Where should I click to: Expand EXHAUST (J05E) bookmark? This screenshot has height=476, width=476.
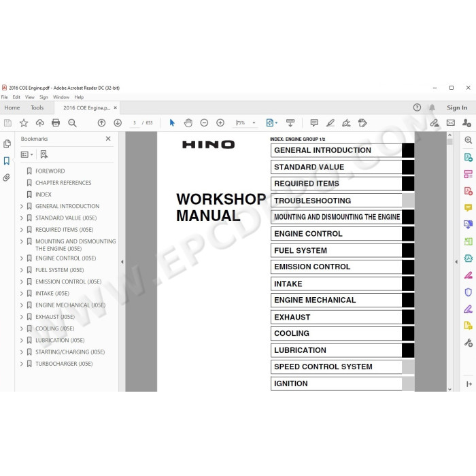22,317
